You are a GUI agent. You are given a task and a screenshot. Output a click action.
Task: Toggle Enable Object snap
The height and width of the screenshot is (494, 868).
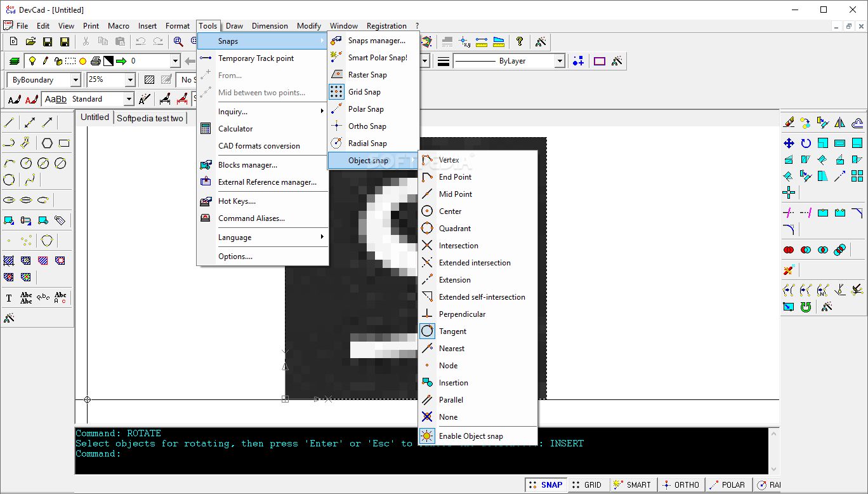pos(478,436)
